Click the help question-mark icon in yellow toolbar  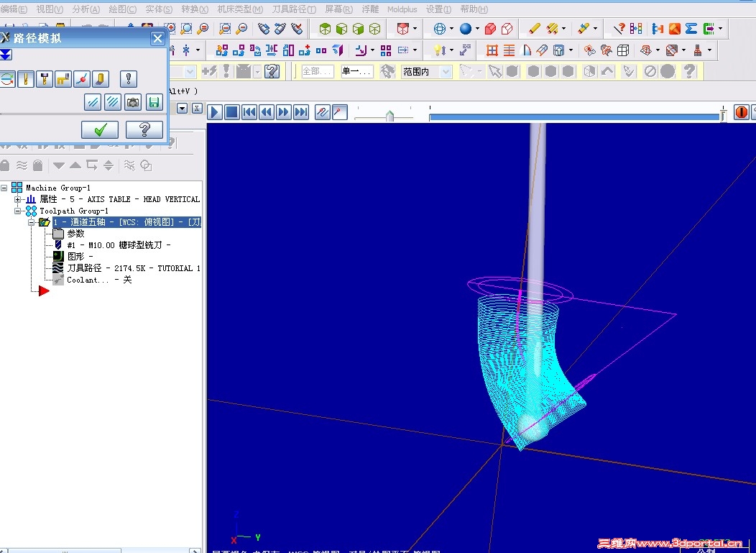click(272, 71)
